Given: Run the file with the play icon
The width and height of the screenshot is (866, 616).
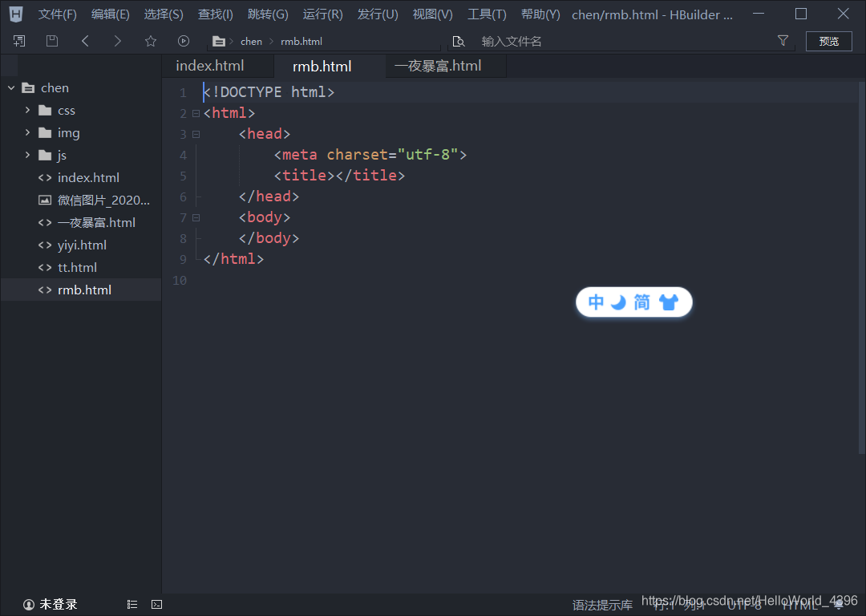Looking at the screenshot, I should 184,41.
